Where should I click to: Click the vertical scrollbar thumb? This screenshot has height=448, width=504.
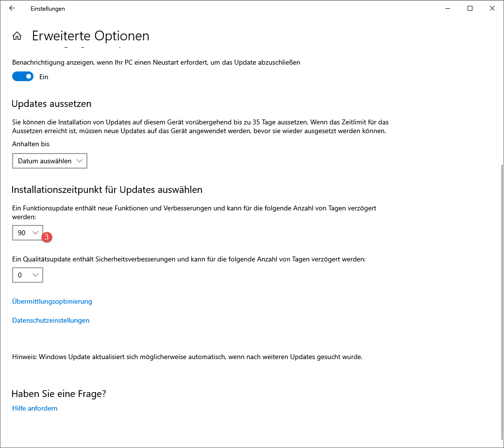pos(501,301)
